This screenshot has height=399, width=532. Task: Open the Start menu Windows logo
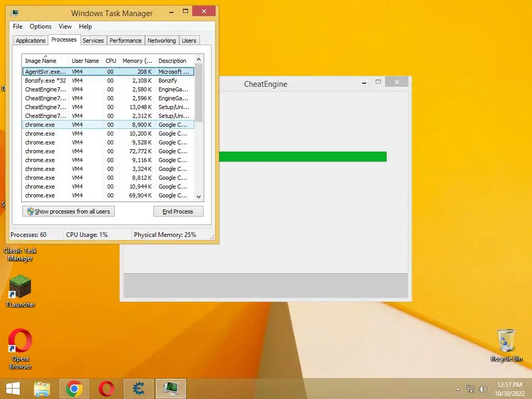13,389
